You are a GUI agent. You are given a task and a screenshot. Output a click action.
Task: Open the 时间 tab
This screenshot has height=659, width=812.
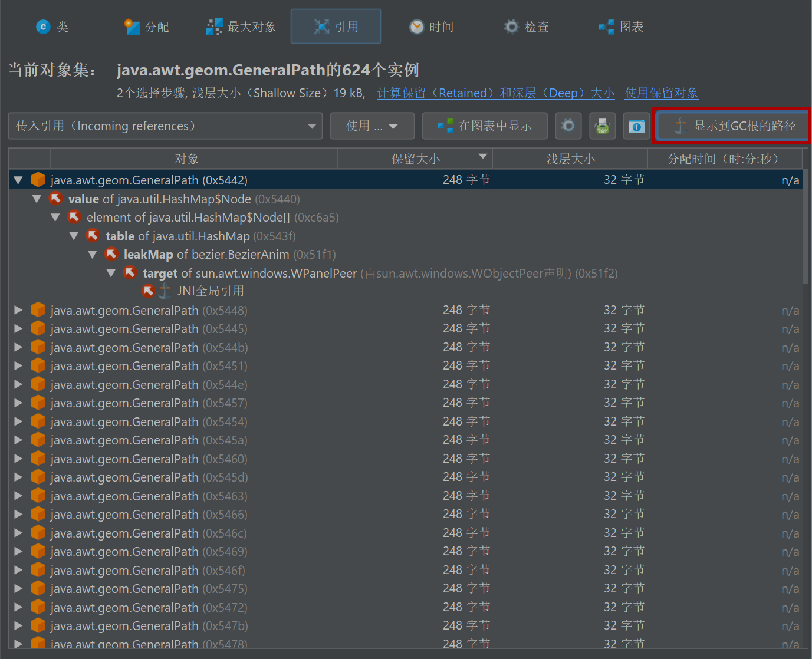[x=432, y=27]
